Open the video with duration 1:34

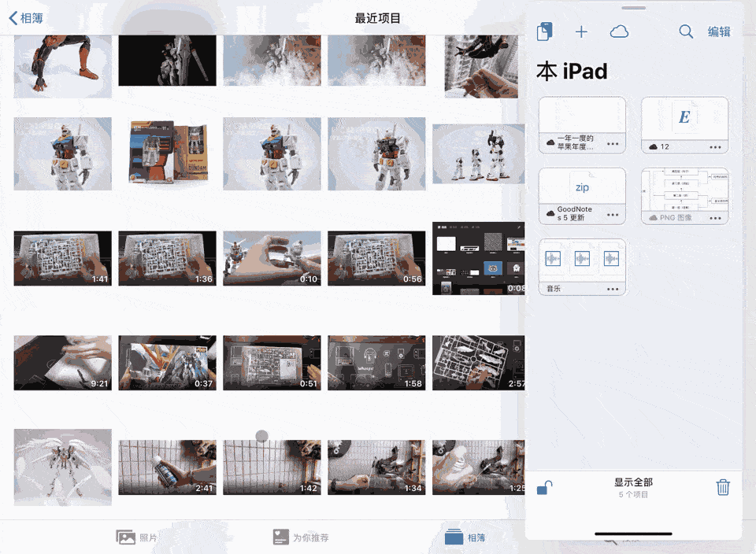pos(376,467)
